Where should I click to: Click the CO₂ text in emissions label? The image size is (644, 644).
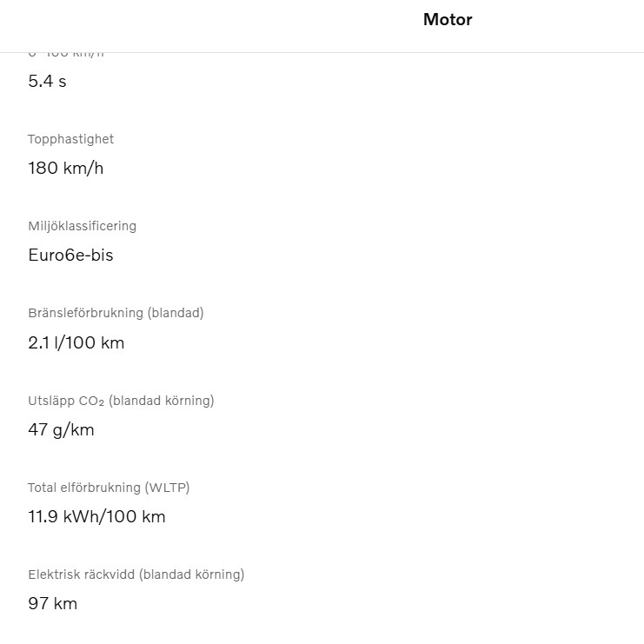pyautogui.click(x=92, y=401)
